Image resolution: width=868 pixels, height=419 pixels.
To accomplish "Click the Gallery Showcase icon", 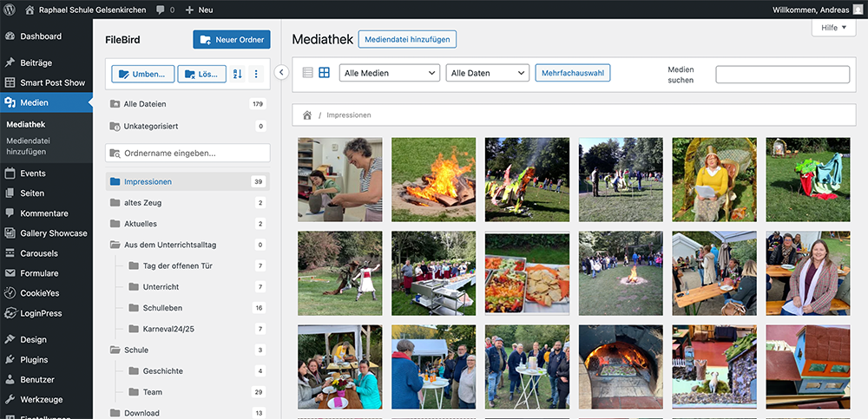I will [10, 233].
